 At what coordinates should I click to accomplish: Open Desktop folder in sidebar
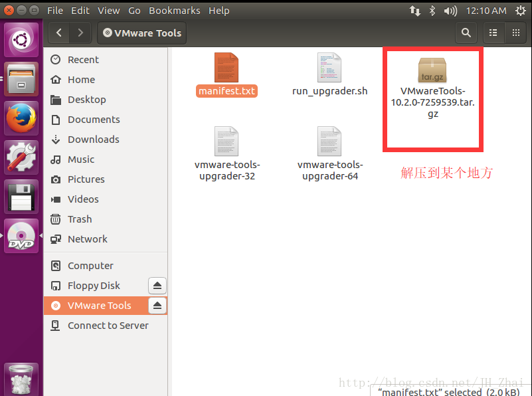point(106,100)
